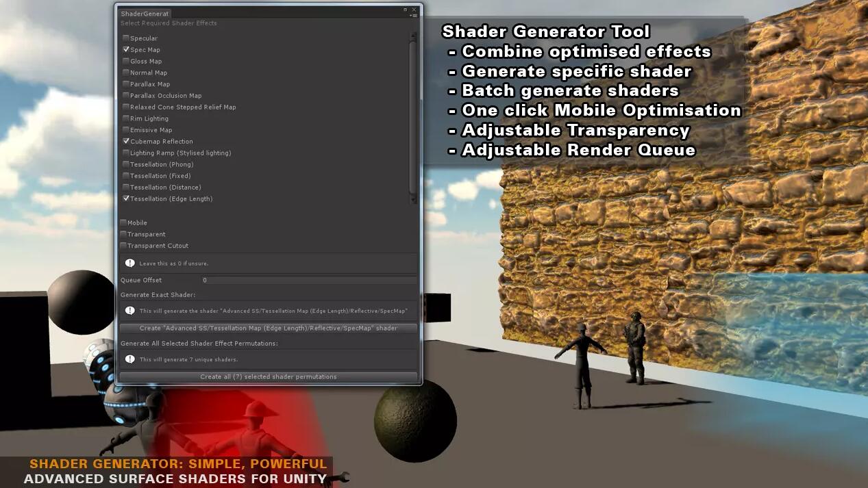The image size is (868, 488).
Task: Open the window options menu icon
Action: [413, 16]
